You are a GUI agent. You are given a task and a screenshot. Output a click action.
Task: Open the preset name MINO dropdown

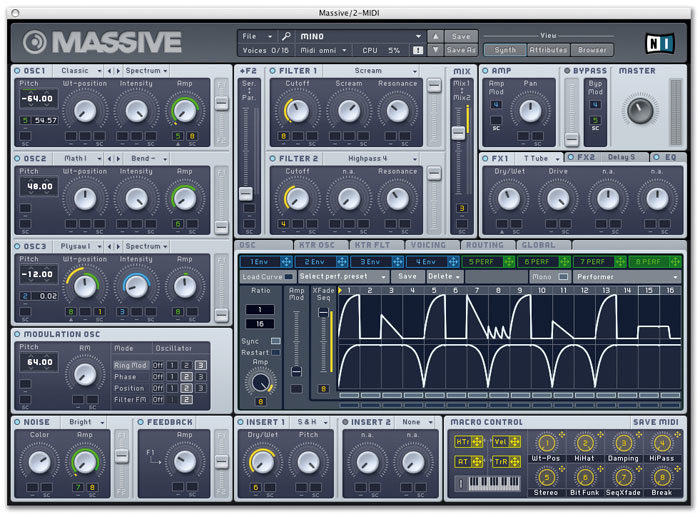pyautogui.click(x=359, y=36)
